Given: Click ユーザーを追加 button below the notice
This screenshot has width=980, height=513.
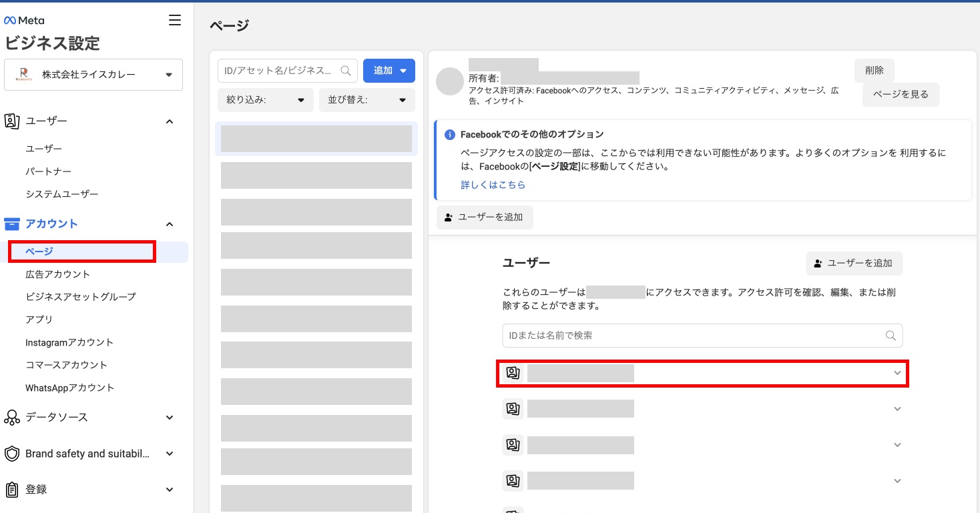Looking at the screenshot, I should click(x=485, y=217).
